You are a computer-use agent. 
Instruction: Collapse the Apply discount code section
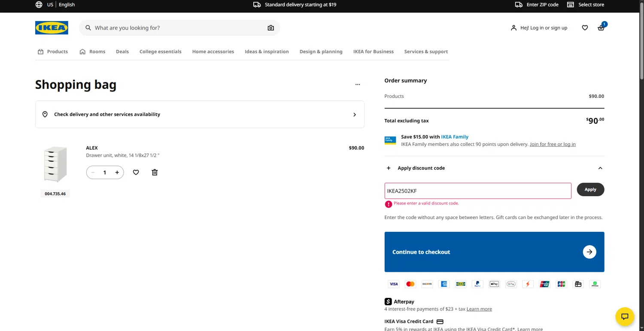pyautogui.click(x=494, y=168)
